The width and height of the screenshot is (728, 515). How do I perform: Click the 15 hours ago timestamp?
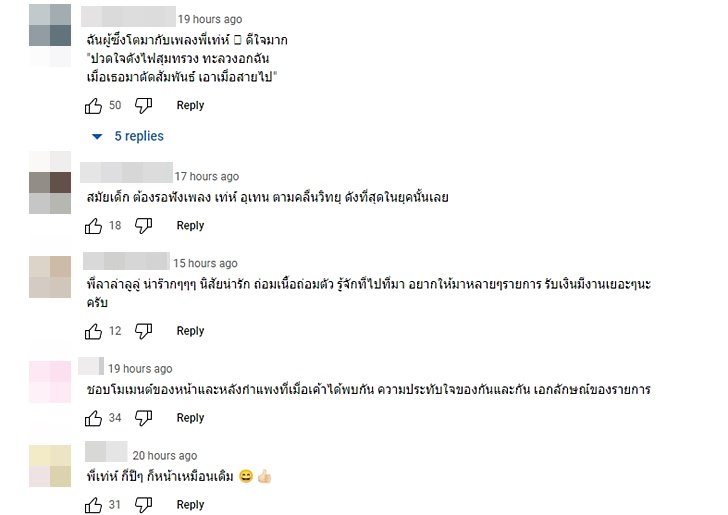[206, 263]
